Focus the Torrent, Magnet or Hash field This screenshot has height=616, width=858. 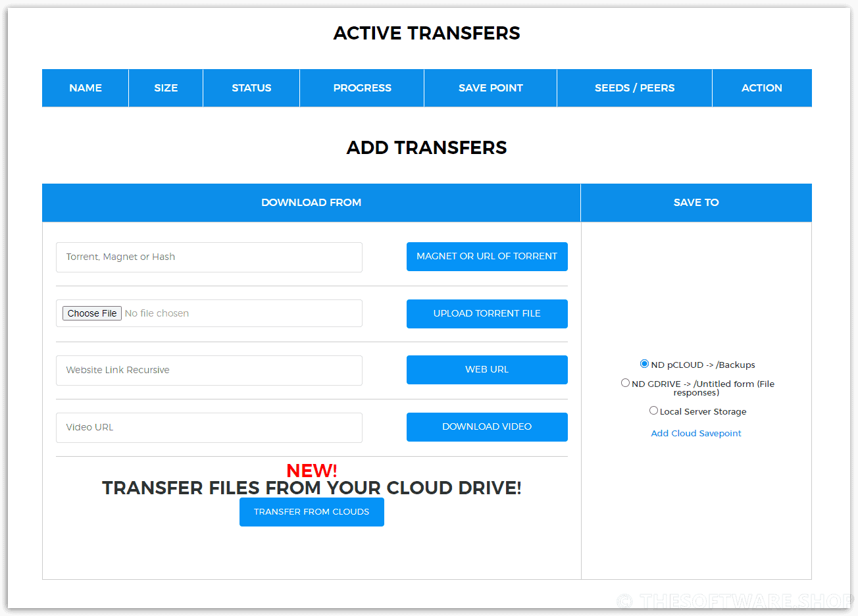[x=209, y=257]
